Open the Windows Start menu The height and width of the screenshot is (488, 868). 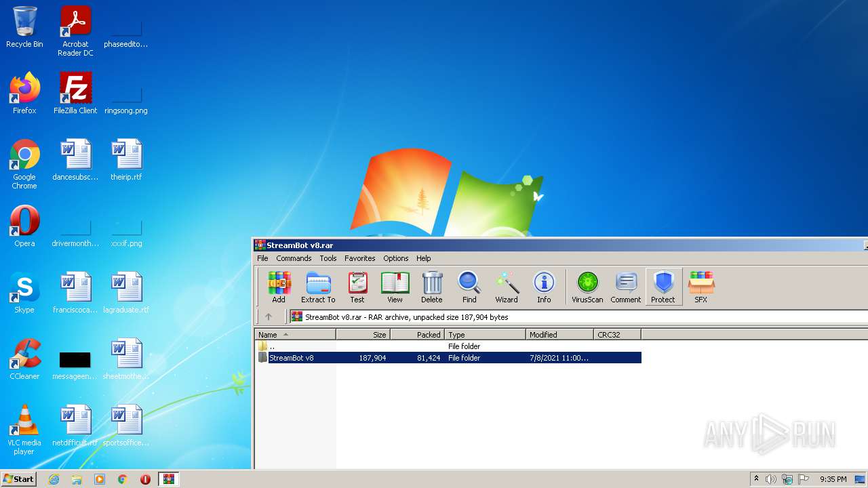(18, 479)
